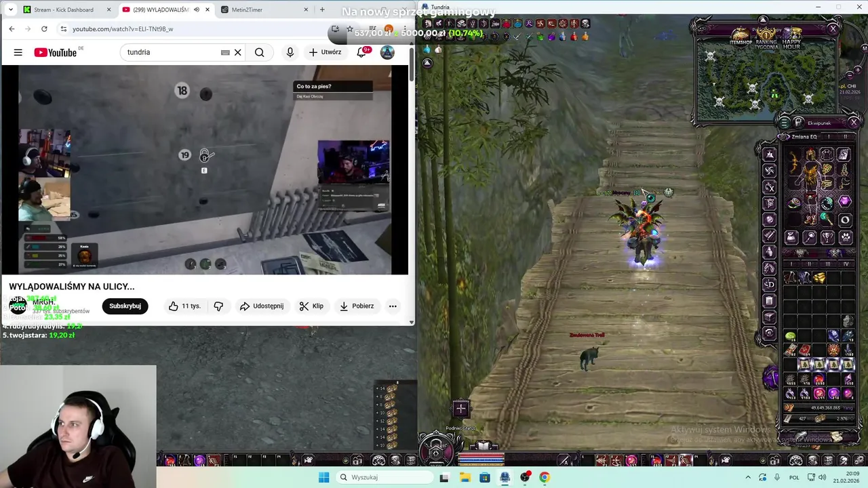The width and height of the screenshot is (868, 488).
Task: Dislike the video
Action: [218, 306]
